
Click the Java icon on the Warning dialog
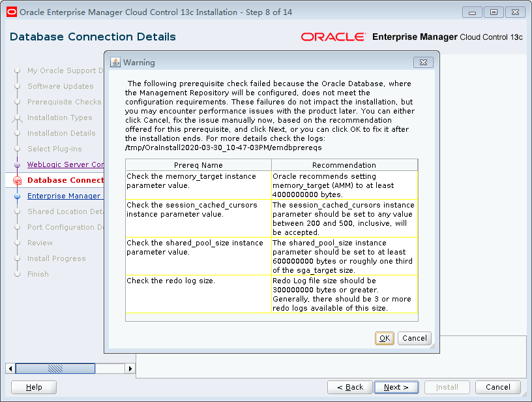click(x=116, y=63)
